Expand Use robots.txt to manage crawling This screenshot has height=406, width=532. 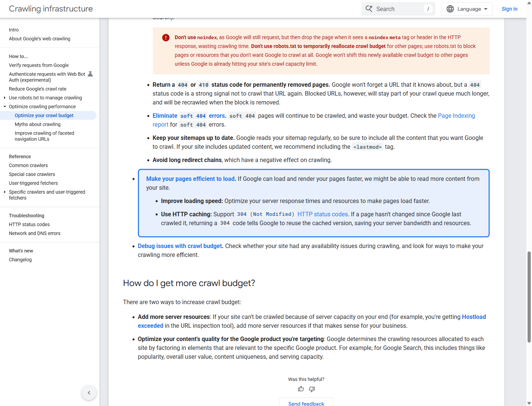4,98
